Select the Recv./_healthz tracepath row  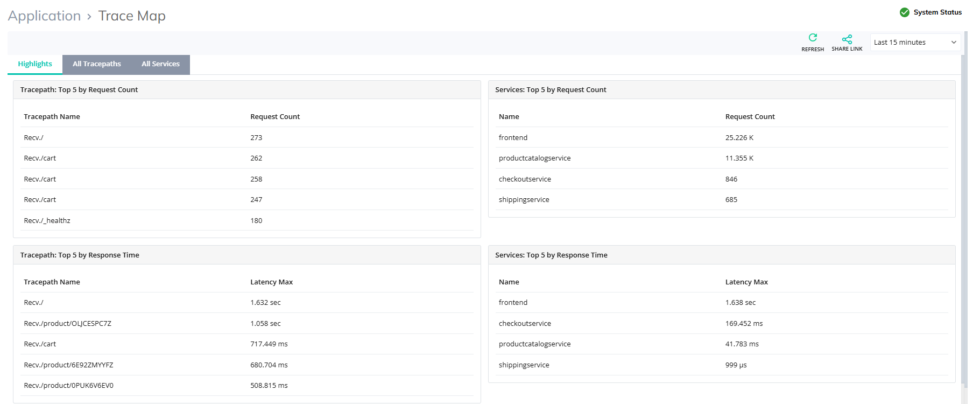pos(247,220)
